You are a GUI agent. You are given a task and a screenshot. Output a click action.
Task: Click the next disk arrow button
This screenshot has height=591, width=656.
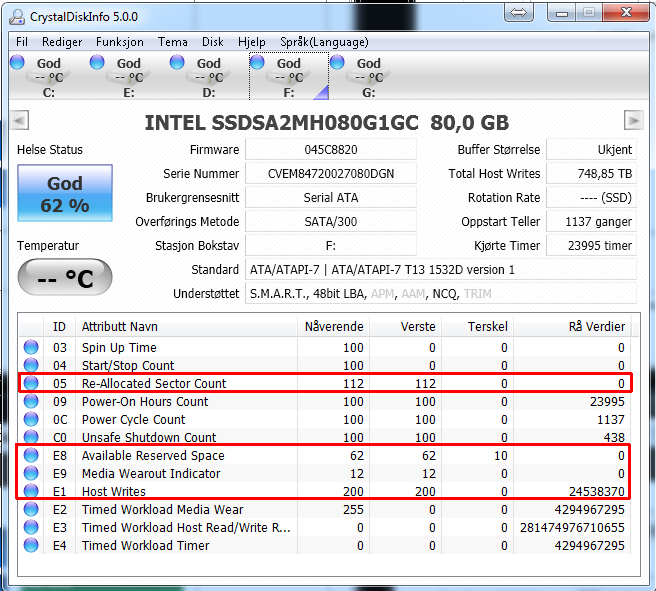[633, 121]
